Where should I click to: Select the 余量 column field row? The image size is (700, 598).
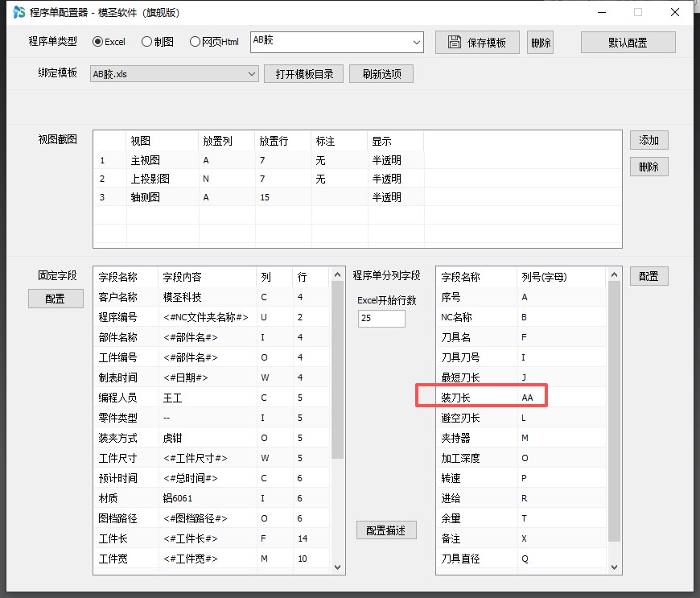click(522, 518)
